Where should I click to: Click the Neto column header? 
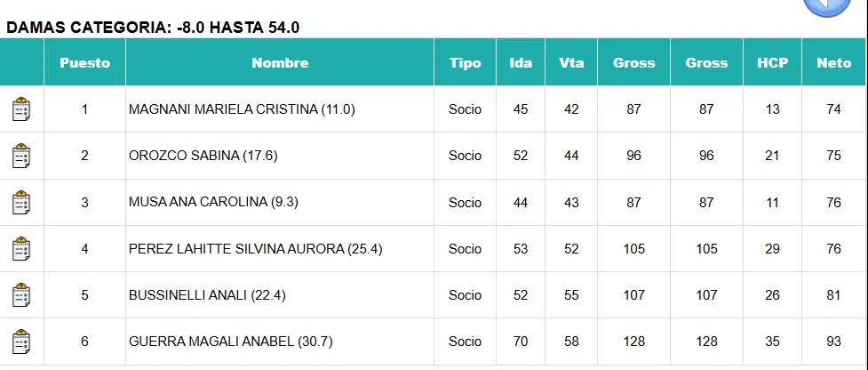[834, 63]
